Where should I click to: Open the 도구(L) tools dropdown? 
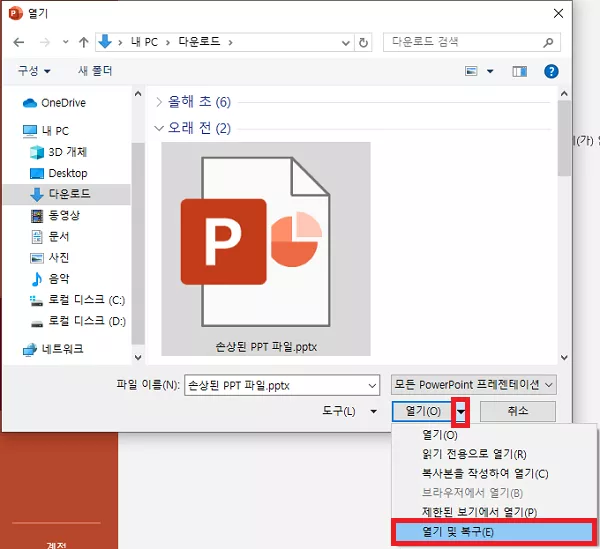(349, 412)
